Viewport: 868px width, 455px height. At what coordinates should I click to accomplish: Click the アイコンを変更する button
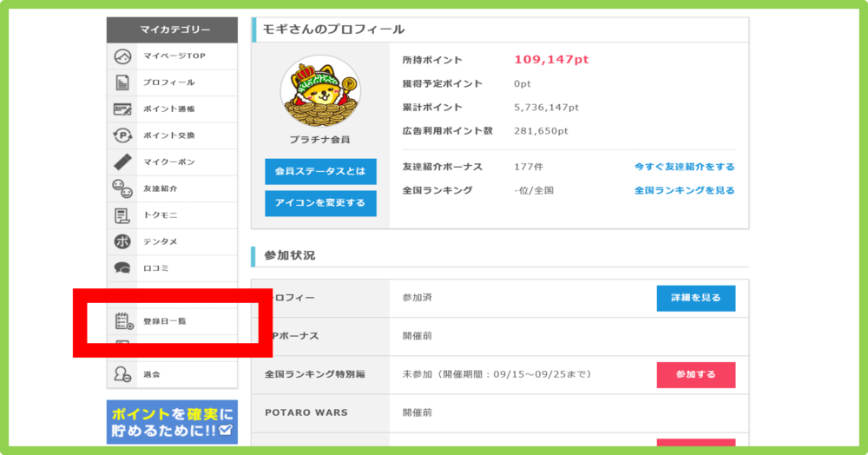(x=320, y=203)
